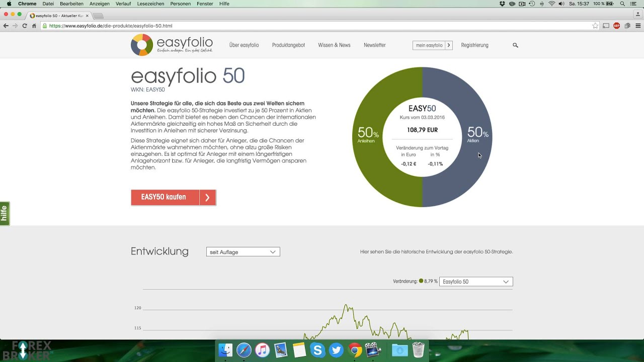Open the 'seit Auflage' period dropdown
Viewport: 644px width, 362px height.
(x=243, y=252)
